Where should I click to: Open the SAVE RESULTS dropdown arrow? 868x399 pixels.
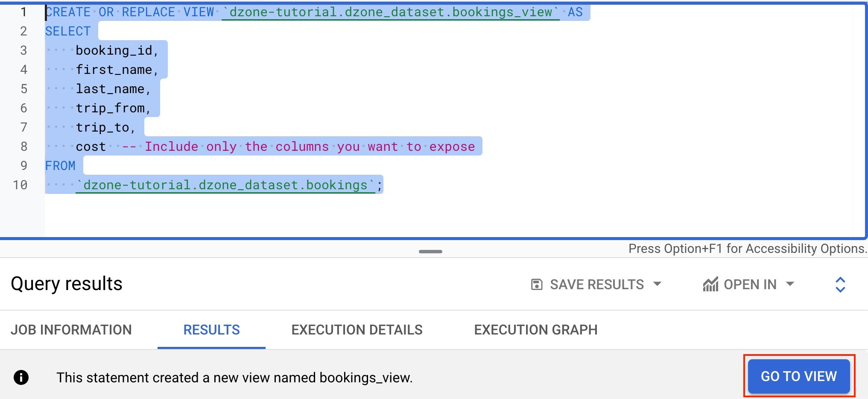click(658, 284)
